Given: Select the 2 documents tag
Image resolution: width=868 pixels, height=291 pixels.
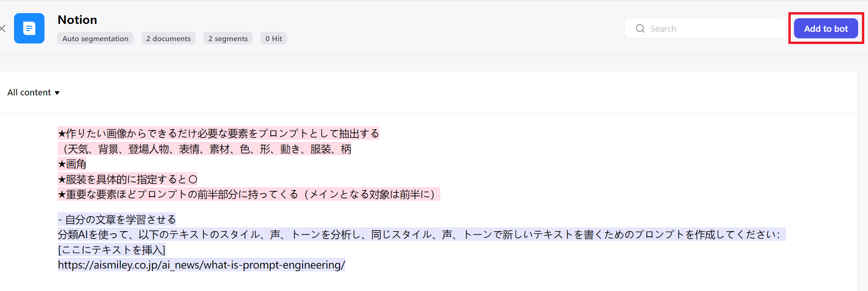Looking at the screenshot, I should click(x=168, y=38).
